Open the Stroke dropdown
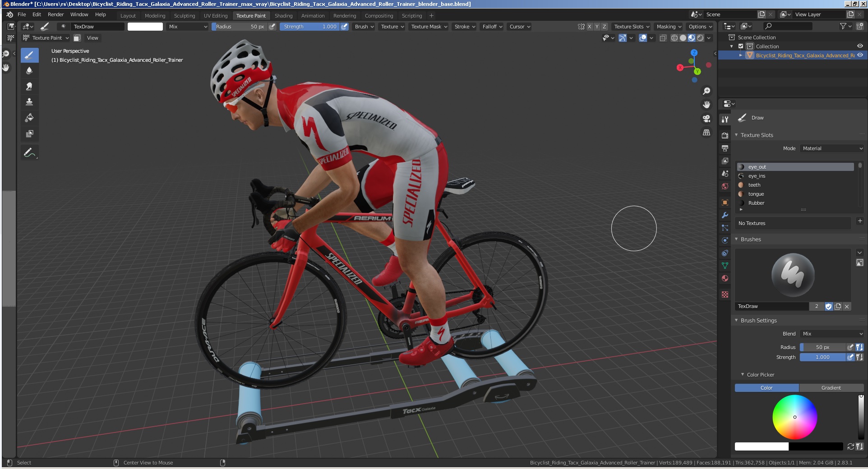 [465, 27]
